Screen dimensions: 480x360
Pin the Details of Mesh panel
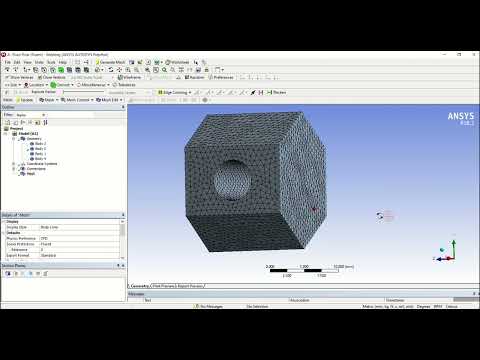tap(123, 215)
